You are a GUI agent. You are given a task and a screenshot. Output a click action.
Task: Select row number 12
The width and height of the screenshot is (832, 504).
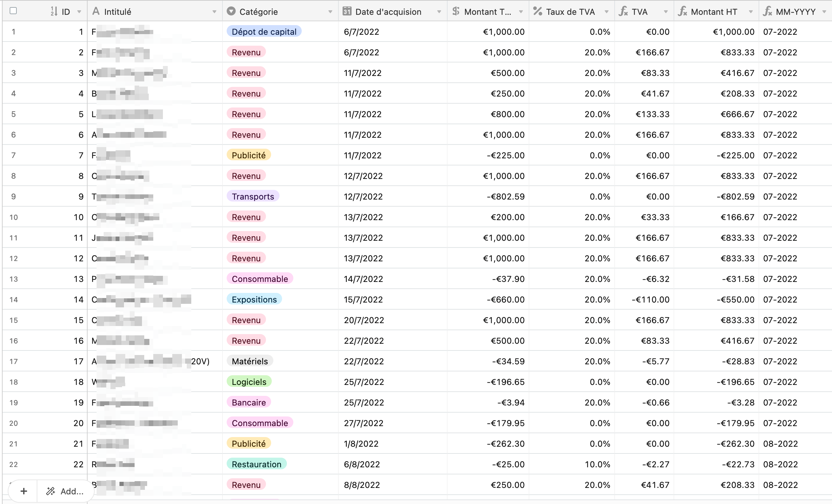(x=14, y=258)
